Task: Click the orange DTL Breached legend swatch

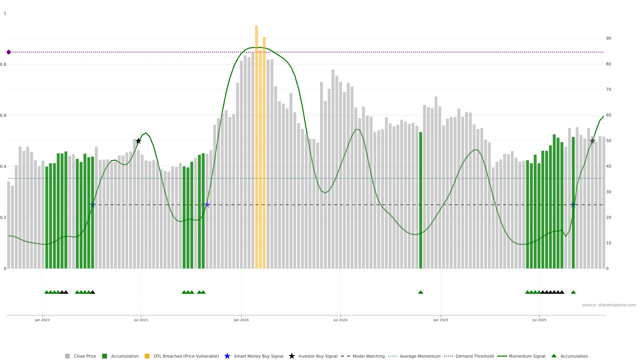Action: tap(147, 356)
